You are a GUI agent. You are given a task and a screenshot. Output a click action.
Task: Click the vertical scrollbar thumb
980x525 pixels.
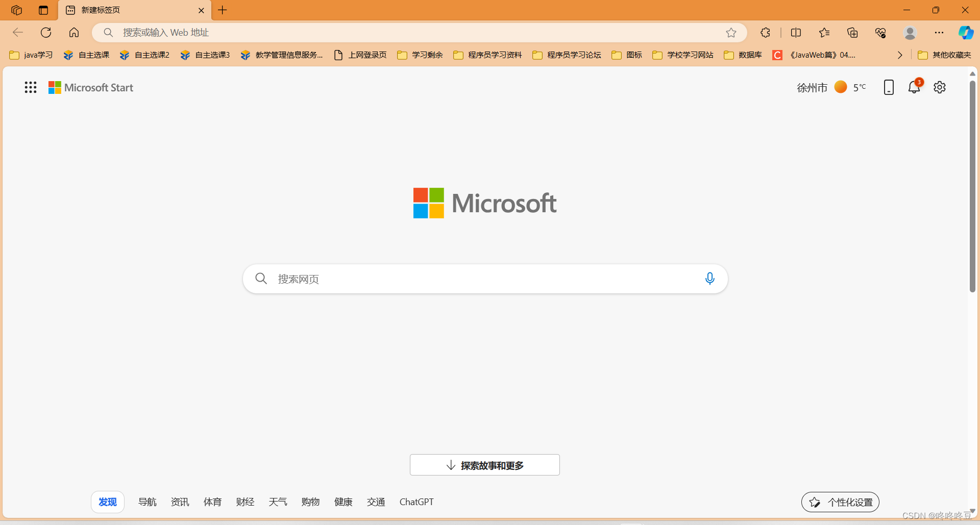[x=972, y=187]
